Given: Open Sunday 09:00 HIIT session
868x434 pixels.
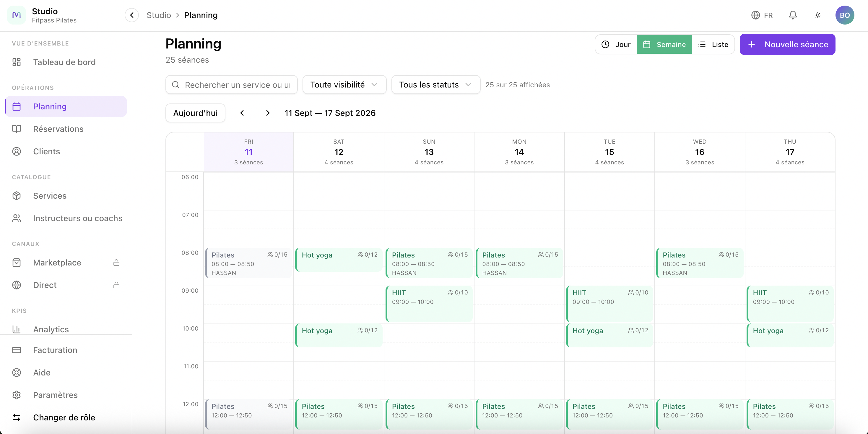Looking at the screenshot, I should [x=429, y=304].
